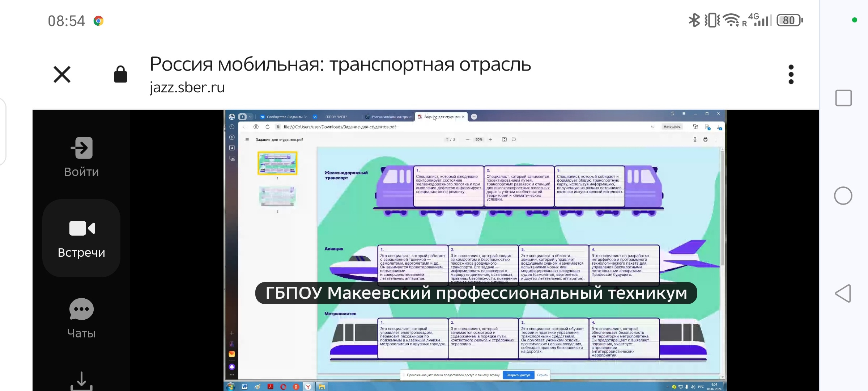Open Adobe Acrobat from the taskbar
The height and width of the screenshot is (391, 868).
(x=270, y=387)
